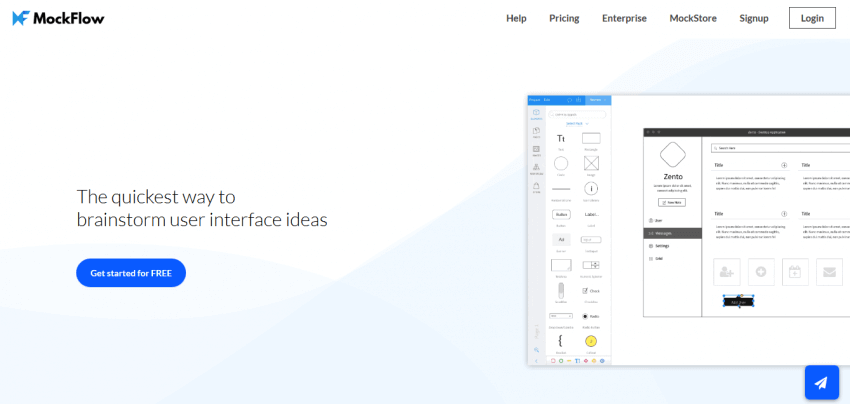Select the Elements cube icon in the sidebar
Screen dimensions: 850x404
(536, 114)
